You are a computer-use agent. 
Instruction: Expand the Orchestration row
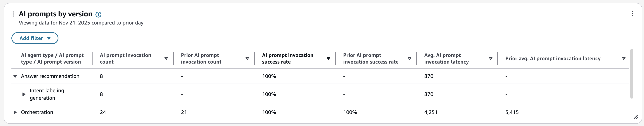pos(15,112)
